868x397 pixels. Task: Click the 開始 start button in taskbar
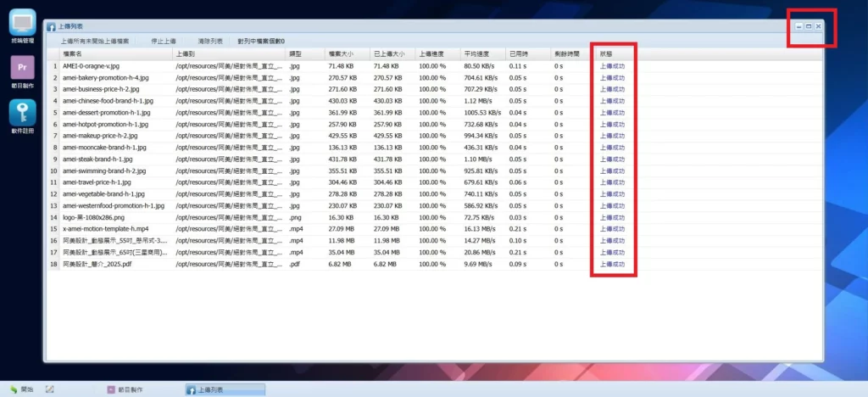click(21, 389)
